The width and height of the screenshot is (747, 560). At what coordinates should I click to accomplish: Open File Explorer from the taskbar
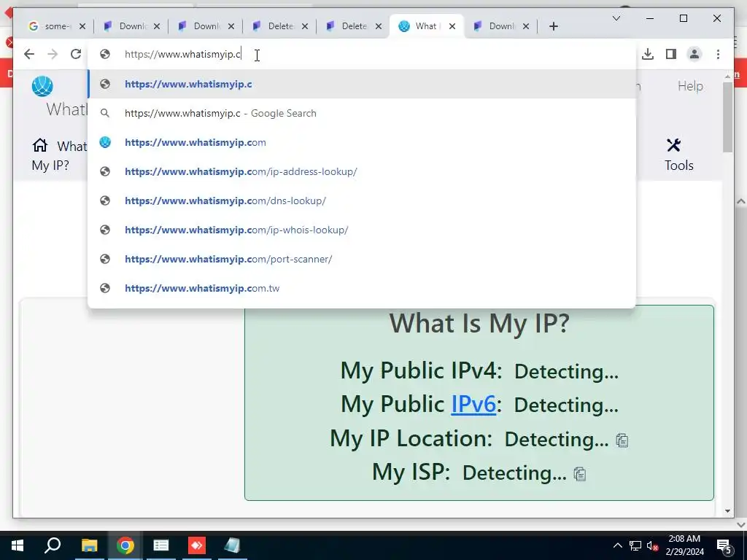point(89,545)
